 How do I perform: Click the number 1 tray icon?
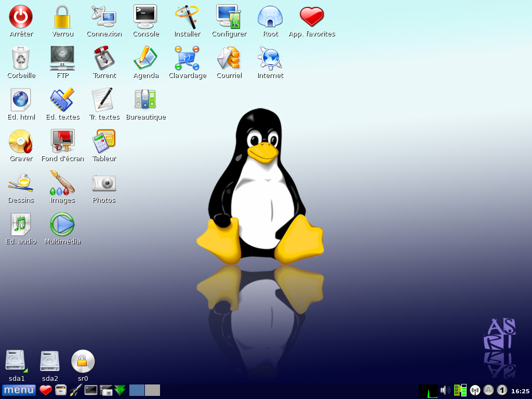pos(502,390)
